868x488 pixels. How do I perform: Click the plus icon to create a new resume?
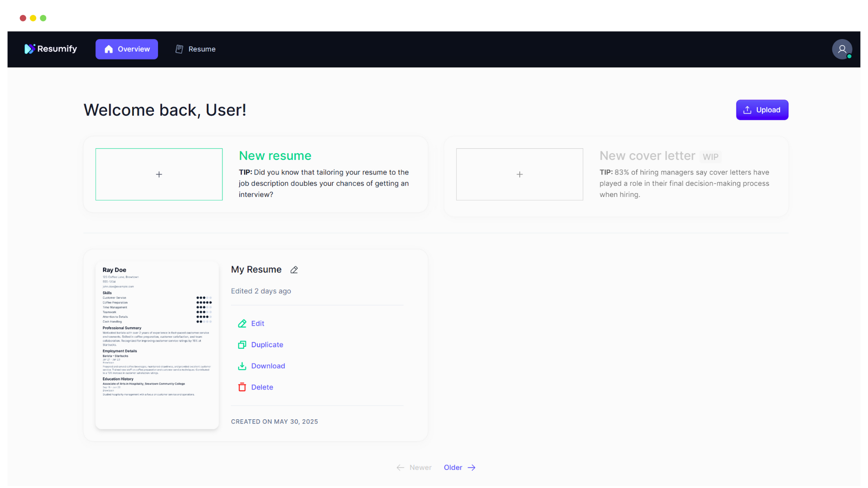(159, 174)
